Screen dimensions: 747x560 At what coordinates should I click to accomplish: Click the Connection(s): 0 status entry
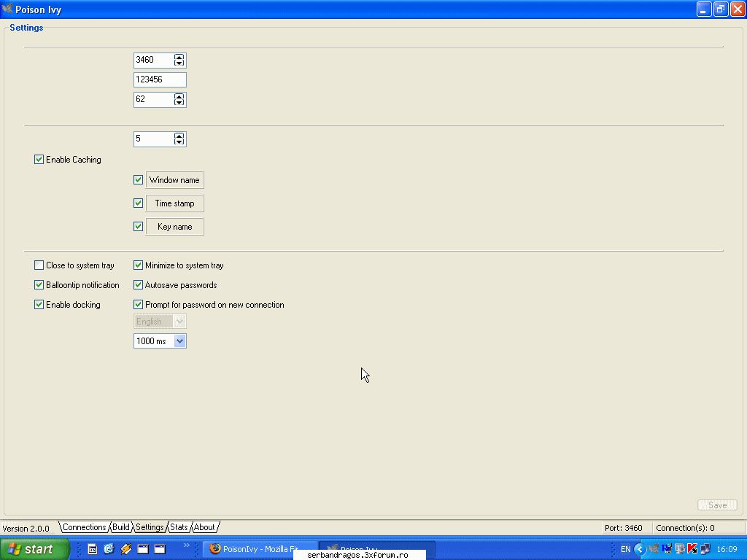(685, 528)
